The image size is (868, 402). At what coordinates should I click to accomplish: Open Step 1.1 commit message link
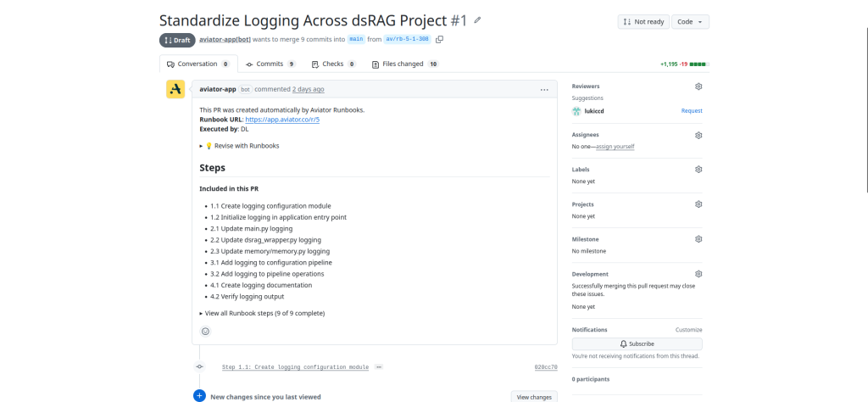(x=295, y=367)
